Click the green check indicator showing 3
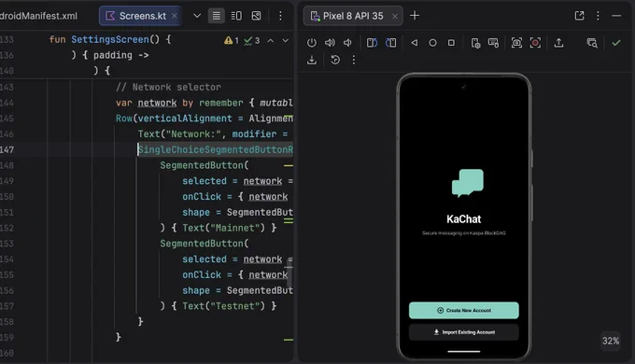The image size is (635, 364). tap(251, 40)
